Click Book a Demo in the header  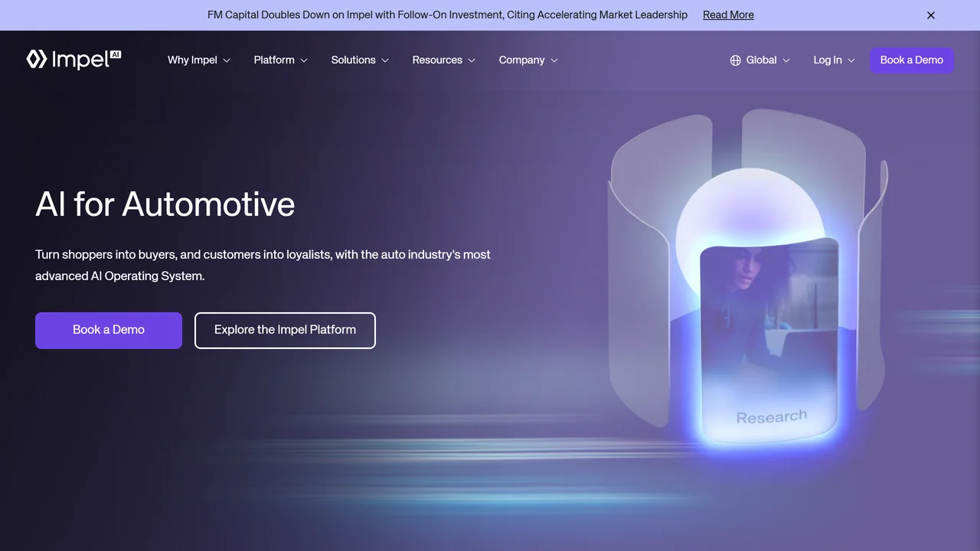coord(912,60)
